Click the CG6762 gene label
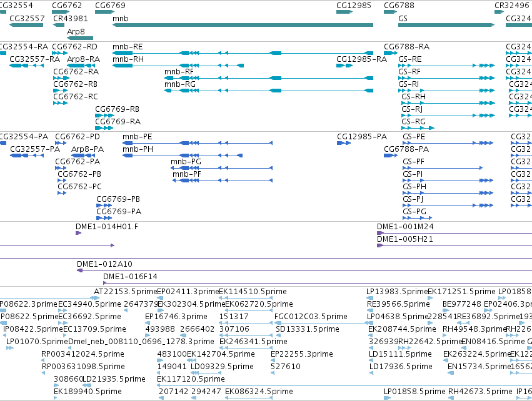The height and width of the screenshot is (401, 532). tap(67, 6)
